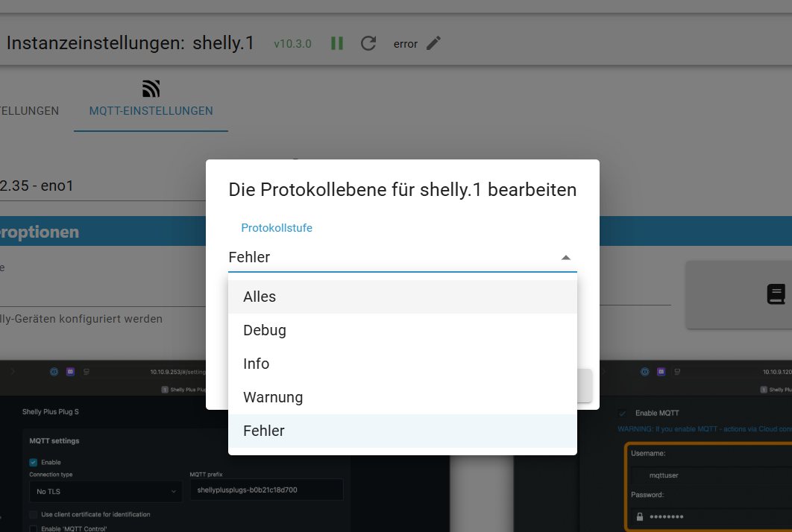Pause the shelly.1 instance
Viewport: 792px width, 532px height.
point(337,43)
